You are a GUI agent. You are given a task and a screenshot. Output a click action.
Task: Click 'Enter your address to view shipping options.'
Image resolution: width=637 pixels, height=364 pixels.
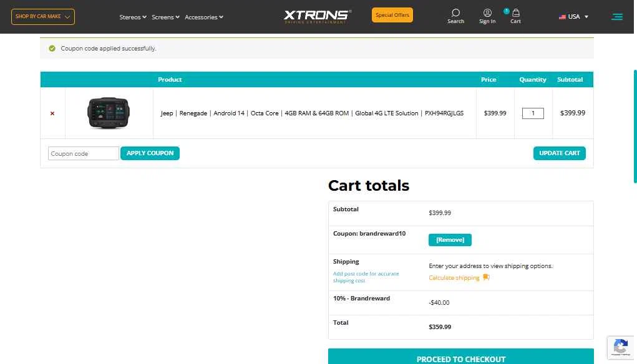[x=491, y=266]
